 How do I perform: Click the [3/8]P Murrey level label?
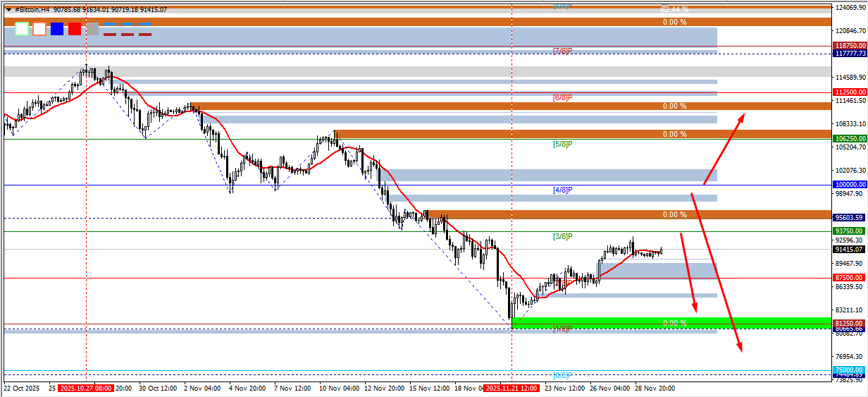pyautogui.click(x=562, y=237)
